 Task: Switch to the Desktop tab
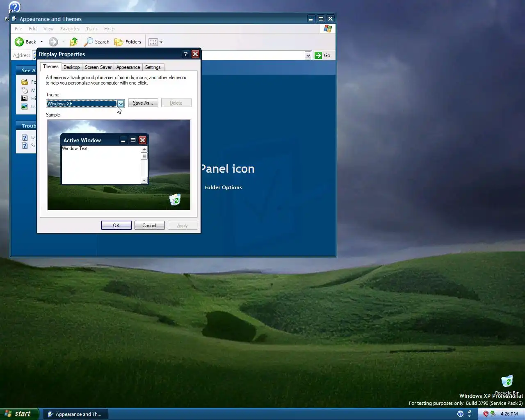71,67
